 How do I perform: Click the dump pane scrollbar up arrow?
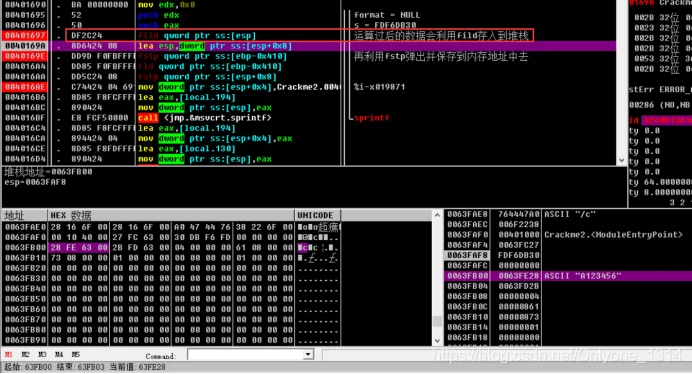tap(437, 215)
